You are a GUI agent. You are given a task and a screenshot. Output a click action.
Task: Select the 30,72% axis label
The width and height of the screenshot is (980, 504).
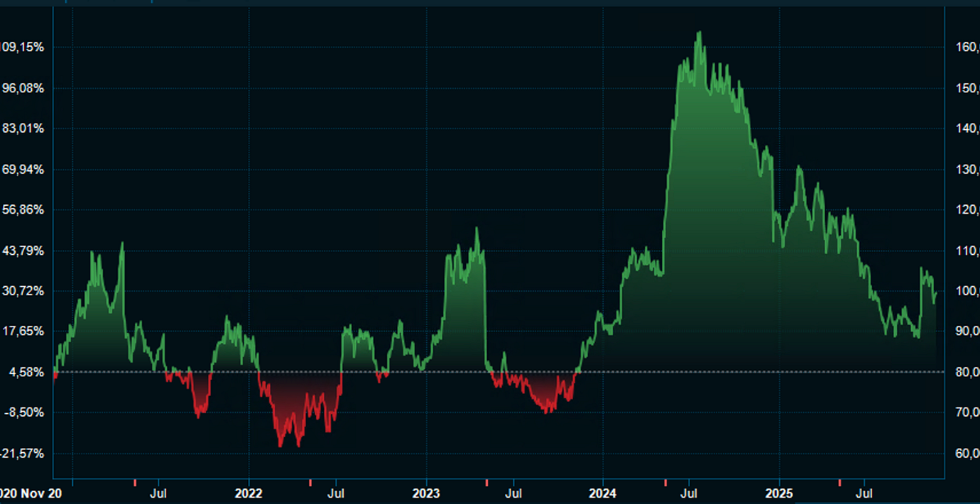(25, 291)
